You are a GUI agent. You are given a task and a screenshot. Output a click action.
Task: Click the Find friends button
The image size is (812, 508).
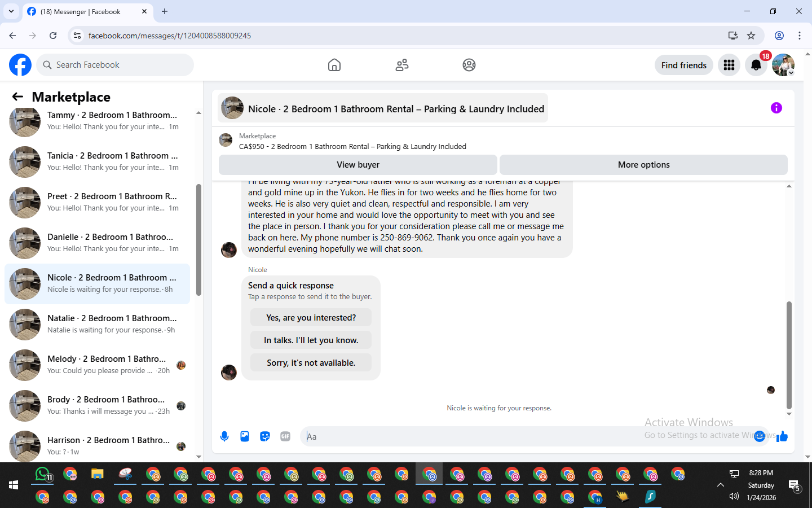coord(684,65)
